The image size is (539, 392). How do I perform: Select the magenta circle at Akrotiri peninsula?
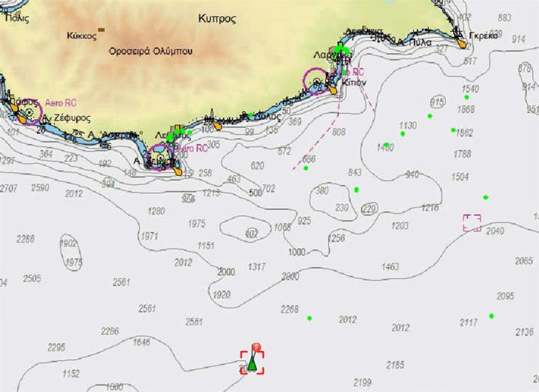[x=160, y=158]
